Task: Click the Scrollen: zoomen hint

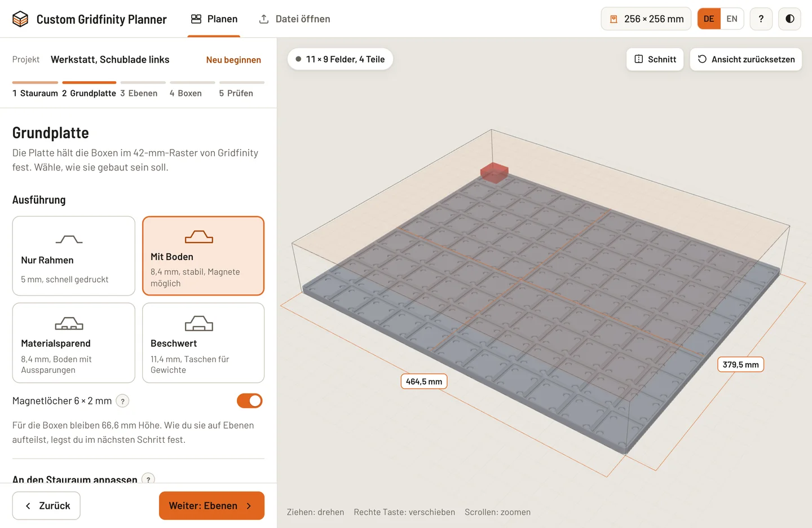Action: pos(497,512)
